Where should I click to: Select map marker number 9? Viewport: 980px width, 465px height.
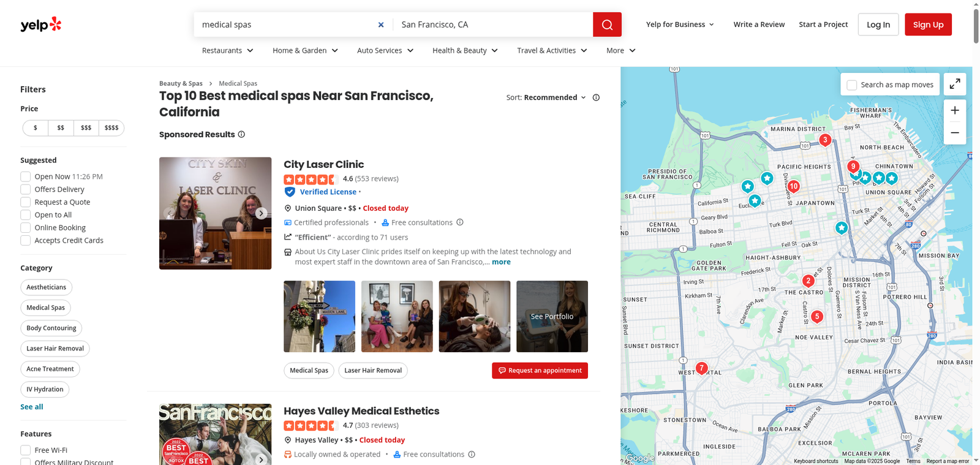[853, 166]
